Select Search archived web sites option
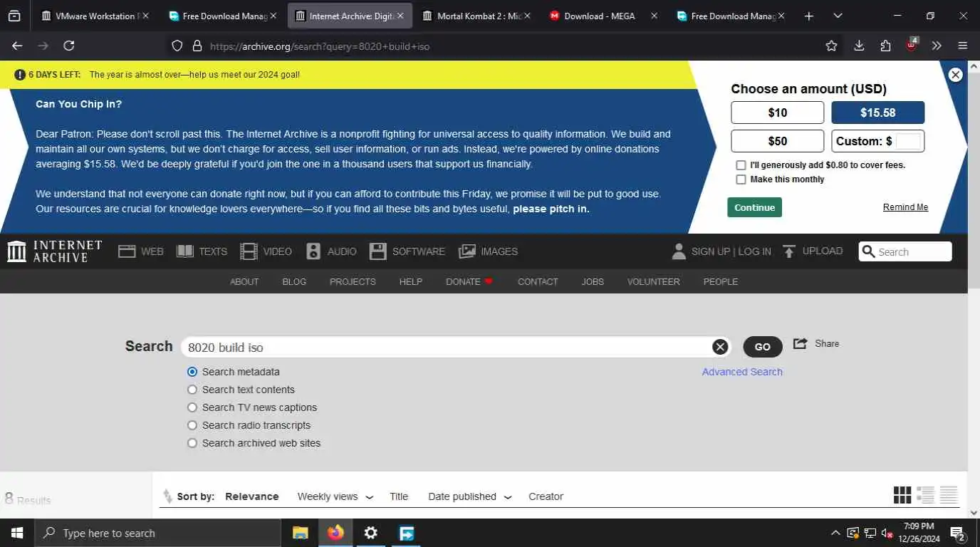 pos(192,443)
